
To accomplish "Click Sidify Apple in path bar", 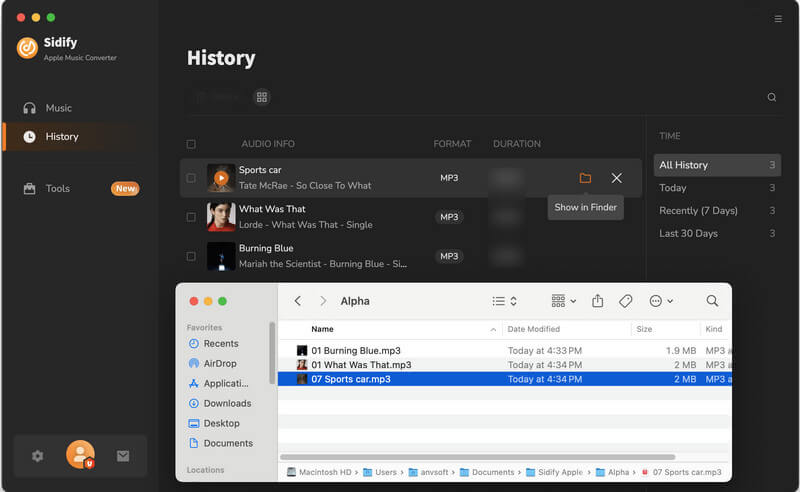I will click(x=555, y=472).
